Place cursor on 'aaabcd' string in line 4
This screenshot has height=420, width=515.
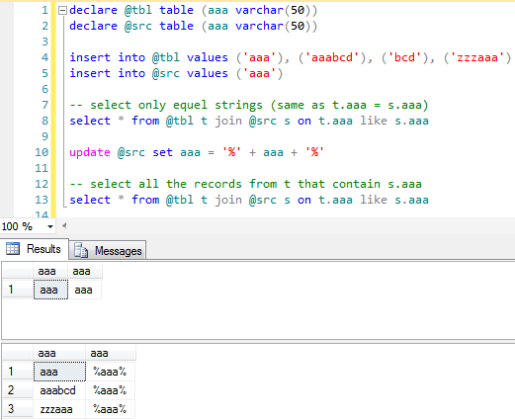(x=332, y=57)
